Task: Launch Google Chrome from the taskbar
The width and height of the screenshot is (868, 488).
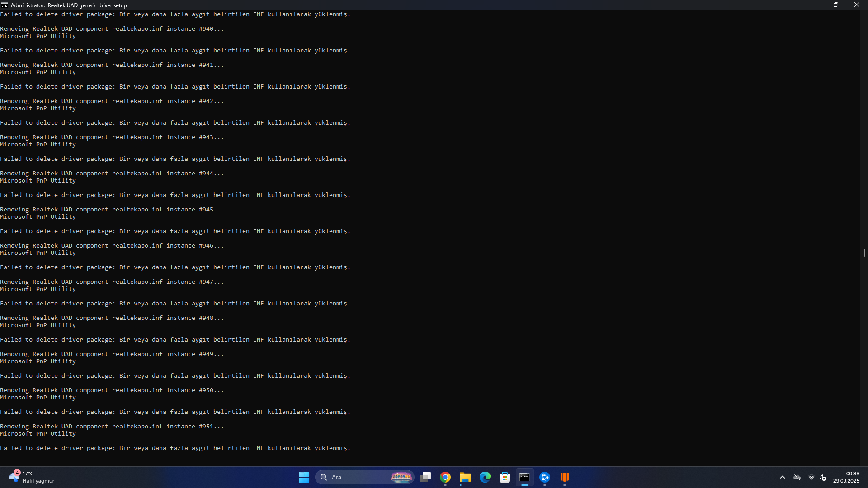Action: pyautogui.click(x=445, y=477)
